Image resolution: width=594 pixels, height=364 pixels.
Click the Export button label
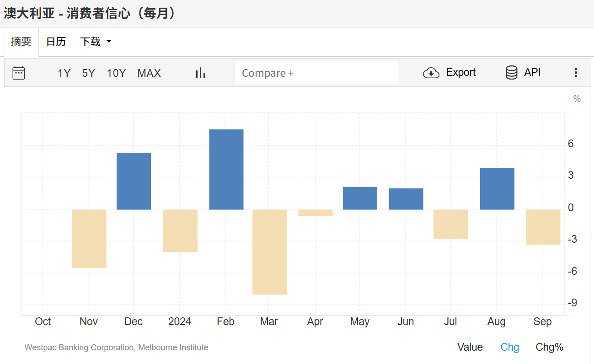point(461,73)
